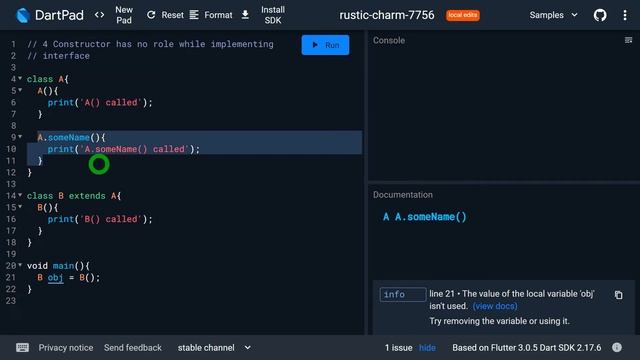Click the Install SDK download icon
Viewport: 640px width, 360px height.
coord(245,15)
